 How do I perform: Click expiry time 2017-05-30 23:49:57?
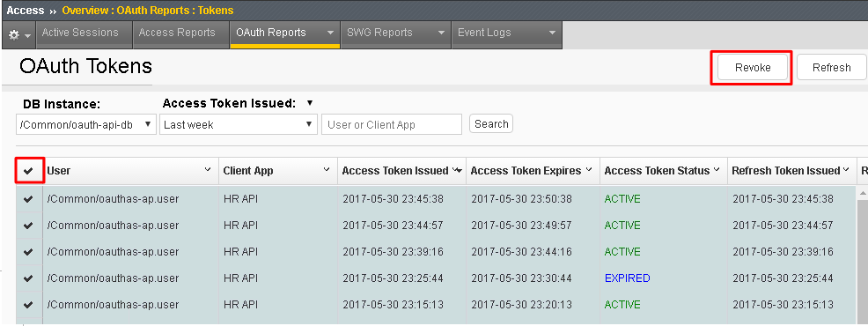tap(521, 225)
